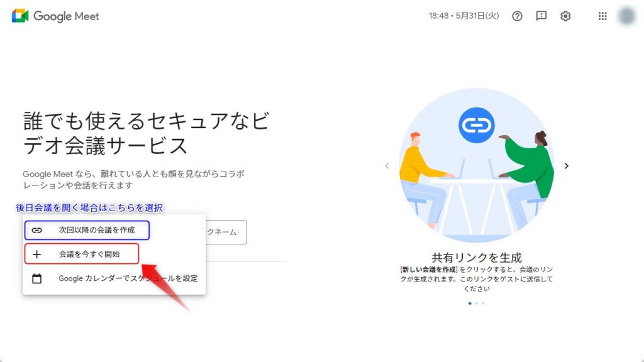This screenshot has height=362, width=644.
Task: Go to next carousel slide arrow
Action: click(x=567, y=166)
